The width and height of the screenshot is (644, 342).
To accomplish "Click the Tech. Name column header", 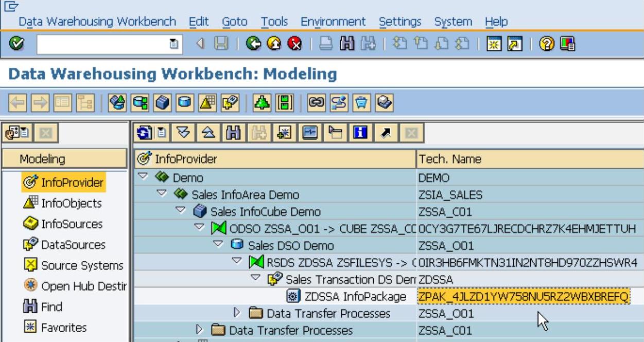I will 530,159.
